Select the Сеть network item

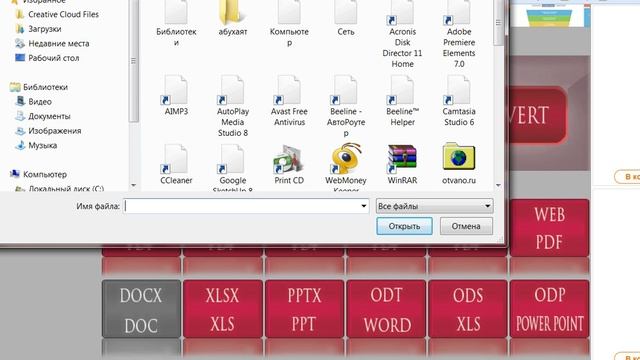pos(346,18)
